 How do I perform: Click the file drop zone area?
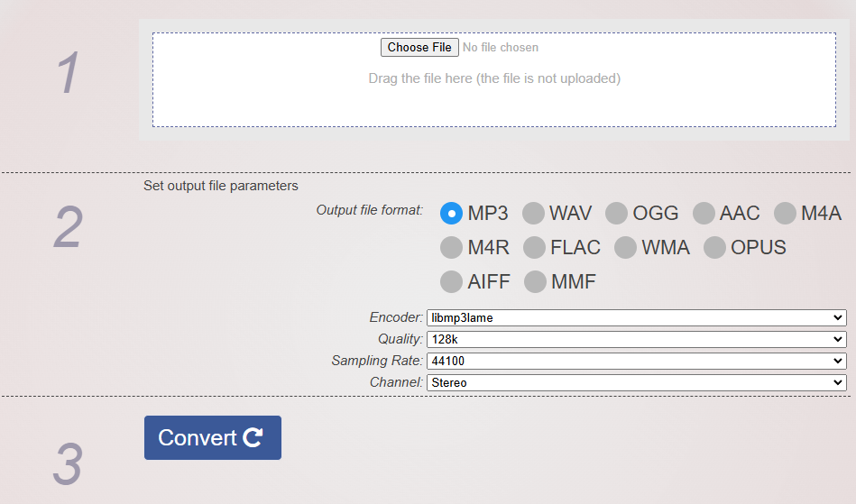coord(494,79)
